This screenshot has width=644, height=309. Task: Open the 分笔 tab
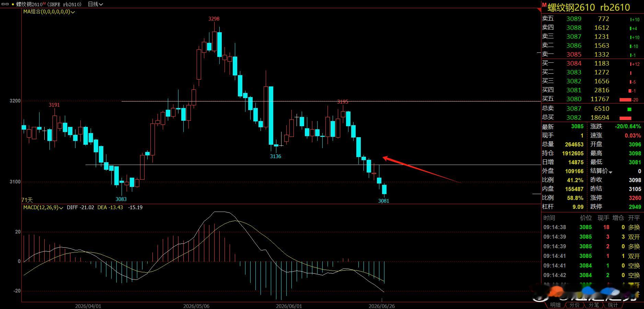pyautogui.click(x=594, y=305)
